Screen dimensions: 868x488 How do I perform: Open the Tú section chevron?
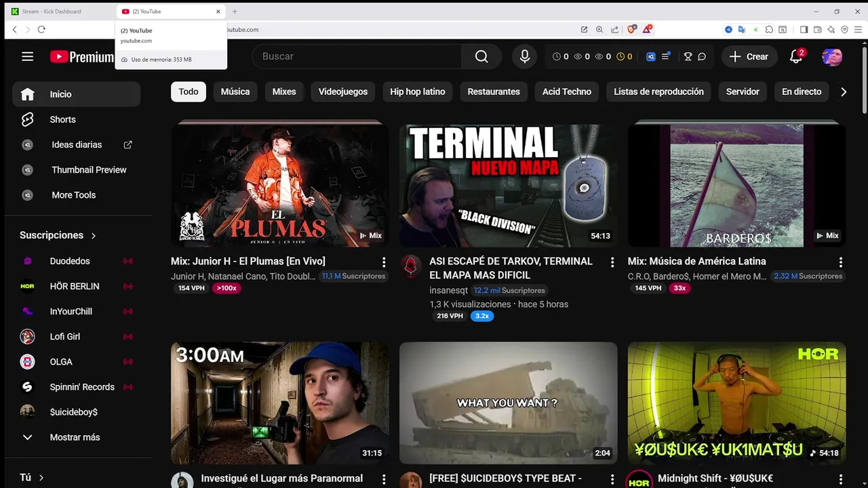[41, 478]
